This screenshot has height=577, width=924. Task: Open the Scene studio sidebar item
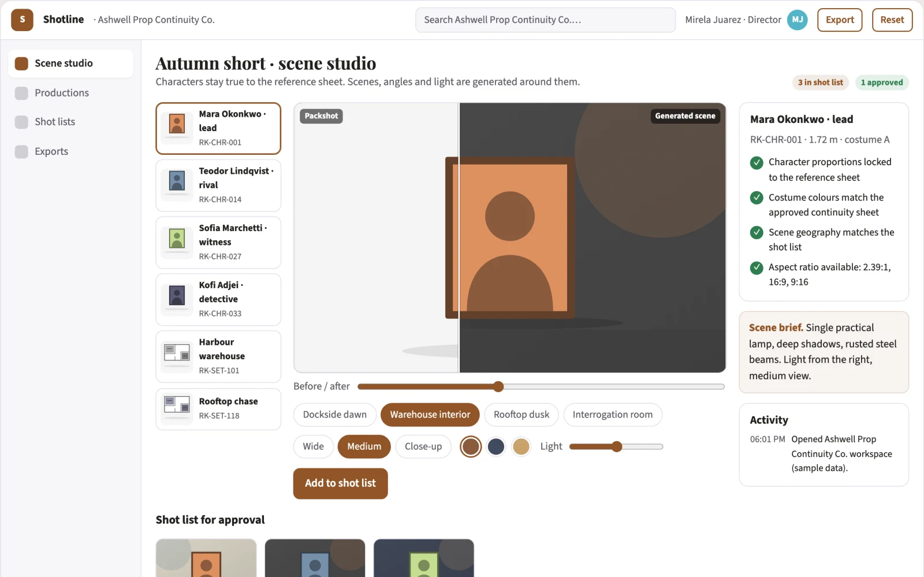coord(70,64)
